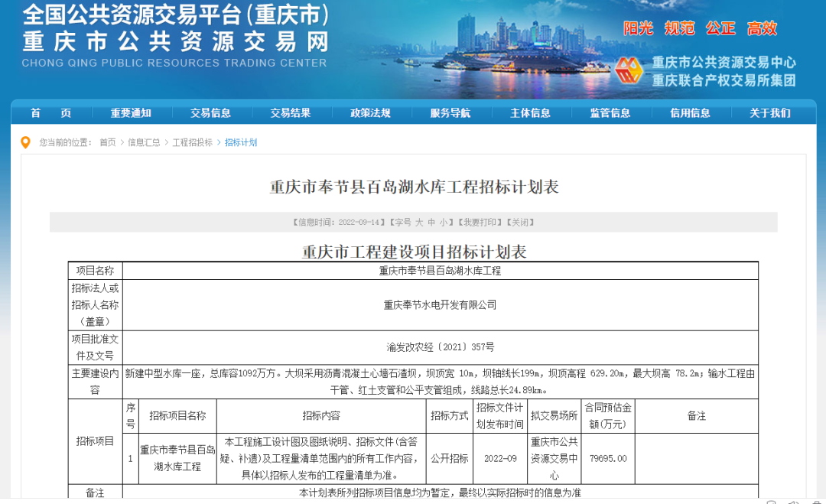Click the 重庆市公共资源交易网 site title in the banner
The height and width of the screenshot is (504, 826).
click(x=176, y=42)
